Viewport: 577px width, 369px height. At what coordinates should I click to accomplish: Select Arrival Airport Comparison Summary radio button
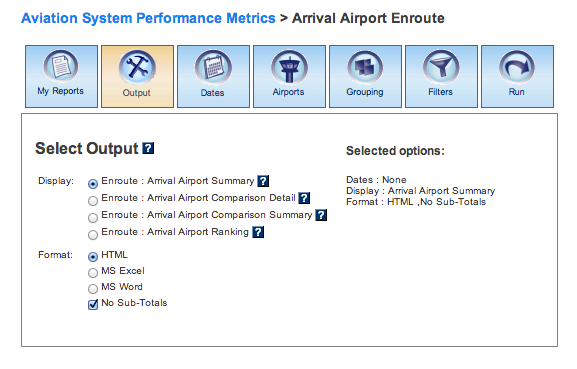click(x=93, y=217)
